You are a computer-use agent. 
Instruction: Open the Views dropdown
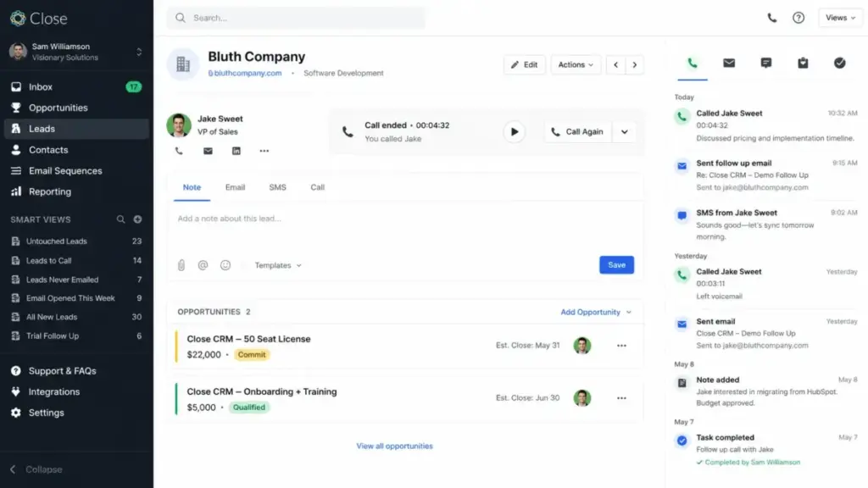840,18
